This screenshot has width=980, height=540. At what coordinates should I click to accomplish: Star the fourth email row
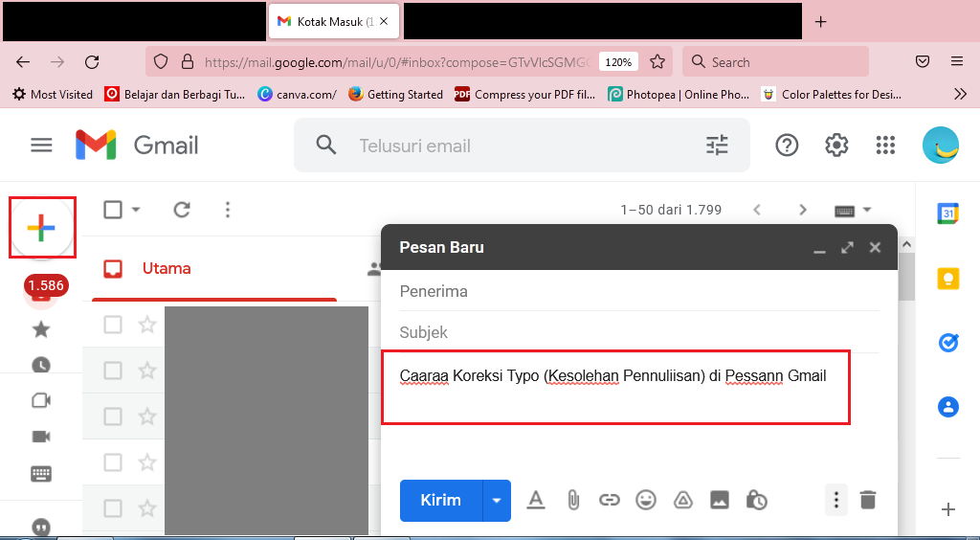(x=146, y=462)
